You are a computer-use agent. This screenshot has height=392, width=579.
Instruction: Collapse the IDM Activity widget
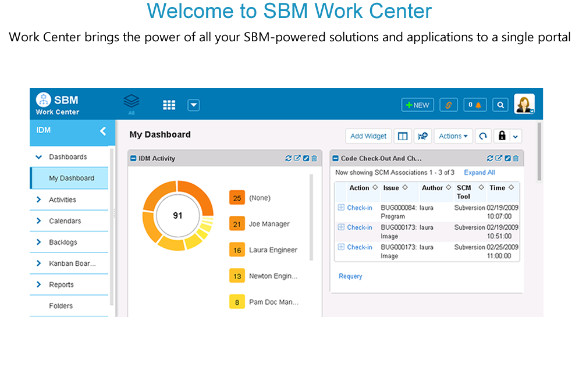click(133, 158)
